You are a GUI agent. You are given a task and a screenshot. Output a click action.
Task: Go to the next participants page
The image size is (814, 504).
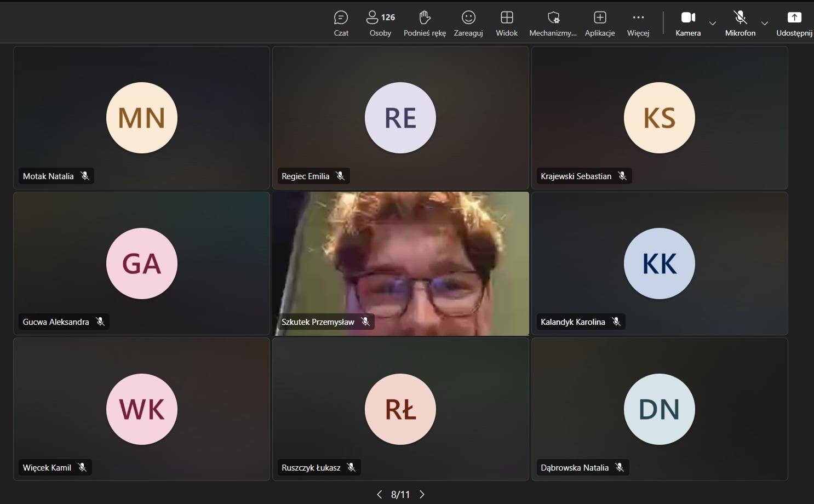coord(422,495)
